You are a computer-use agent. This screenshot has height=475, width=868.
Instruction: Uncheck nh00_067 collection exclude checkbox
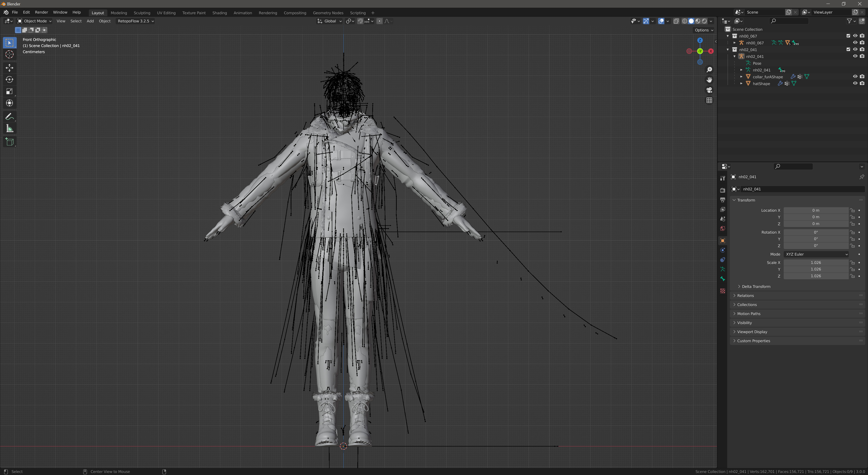pyautogui.click(x=848, y=36)
